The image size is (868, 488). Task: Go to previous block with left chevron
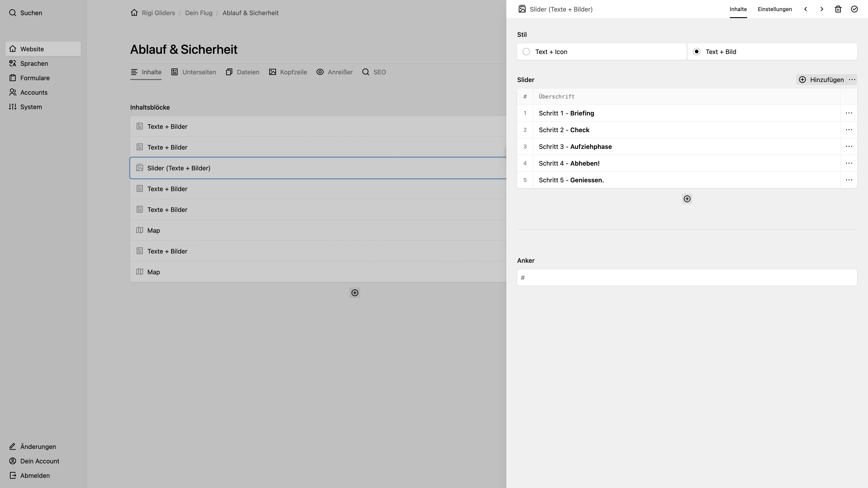pyautogui.click(x=806, y=9)
